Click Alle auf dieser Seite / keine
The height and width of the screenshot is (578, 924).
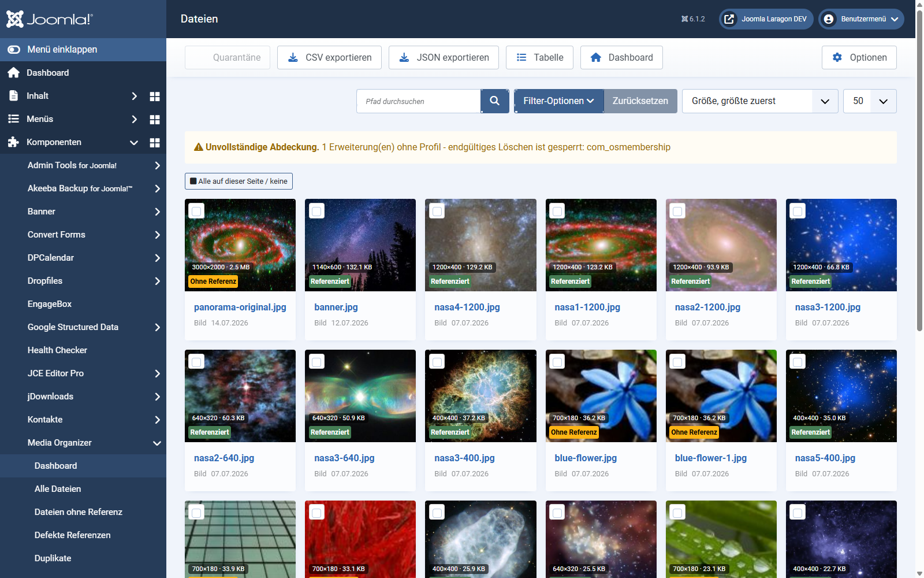[x=239, y=181]
